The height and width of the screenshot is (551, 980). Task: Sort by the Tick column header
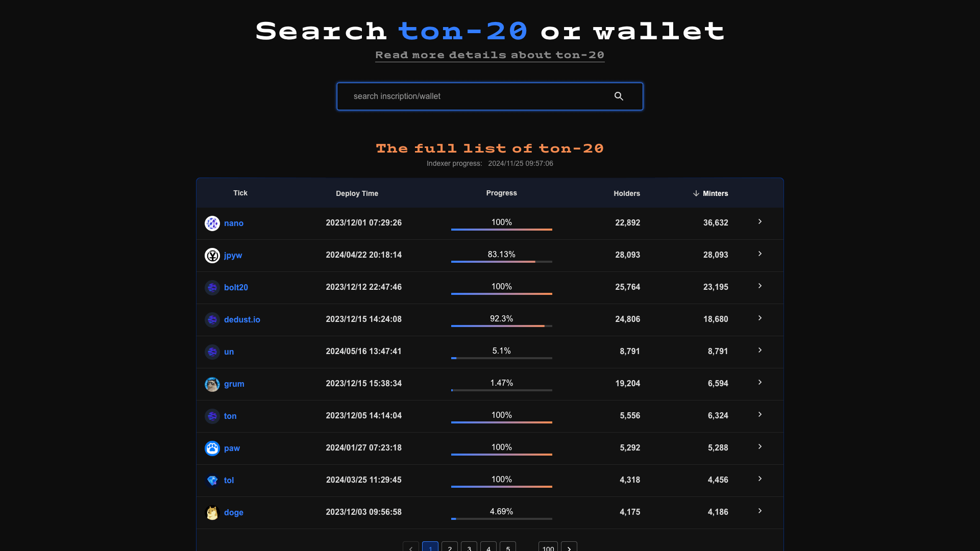(240, 193)
